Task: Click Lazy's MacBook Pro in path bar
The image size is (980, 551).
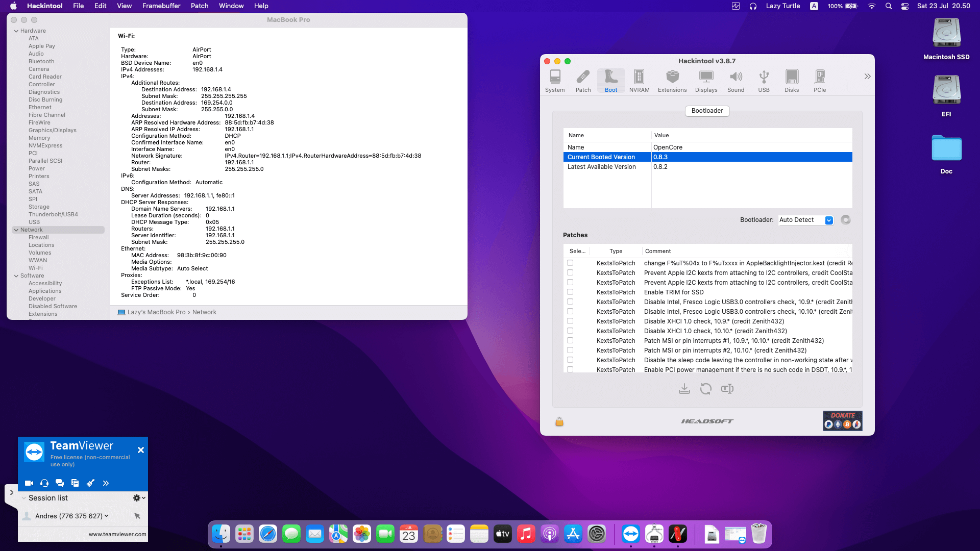Action: click(x=156, y=312)
